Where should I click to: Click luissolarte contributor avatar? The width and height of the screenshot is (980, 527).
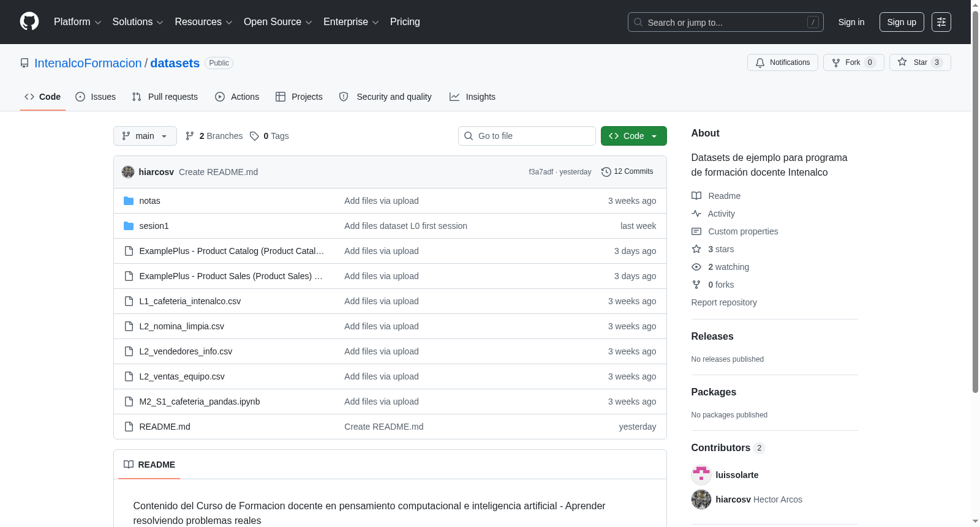(x=701, y=475)
